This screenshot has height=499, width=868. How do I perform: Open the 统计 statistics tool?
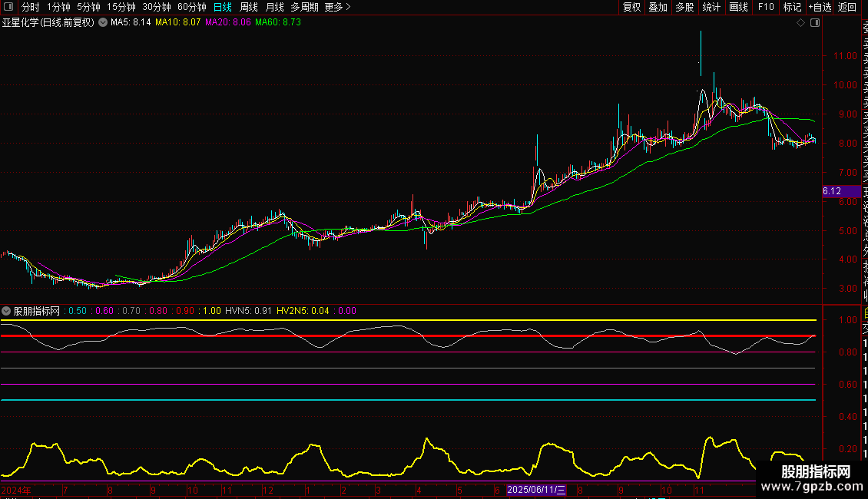pos(711,7)
